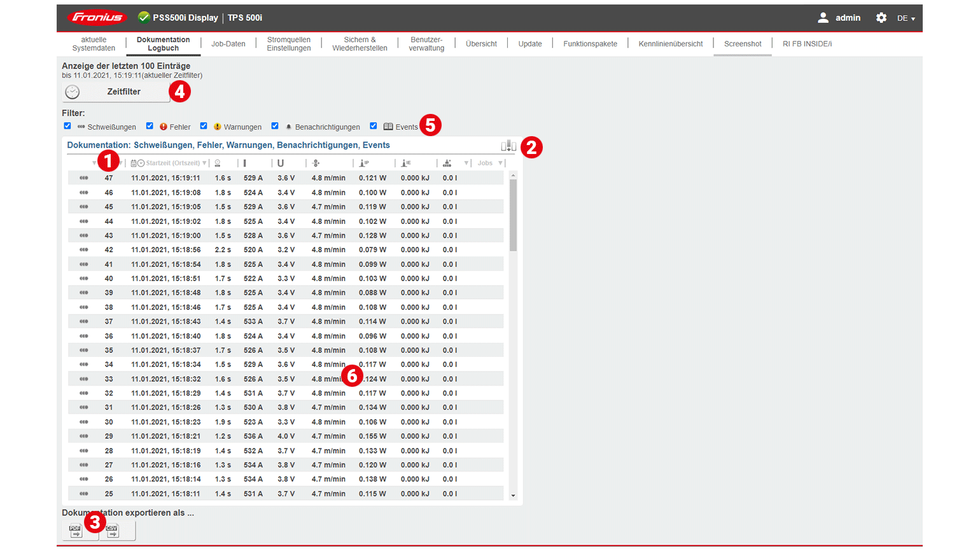This screenshot has width=980, height=551.
Task: Open the column configuration icon
Action: coord(508,146)
